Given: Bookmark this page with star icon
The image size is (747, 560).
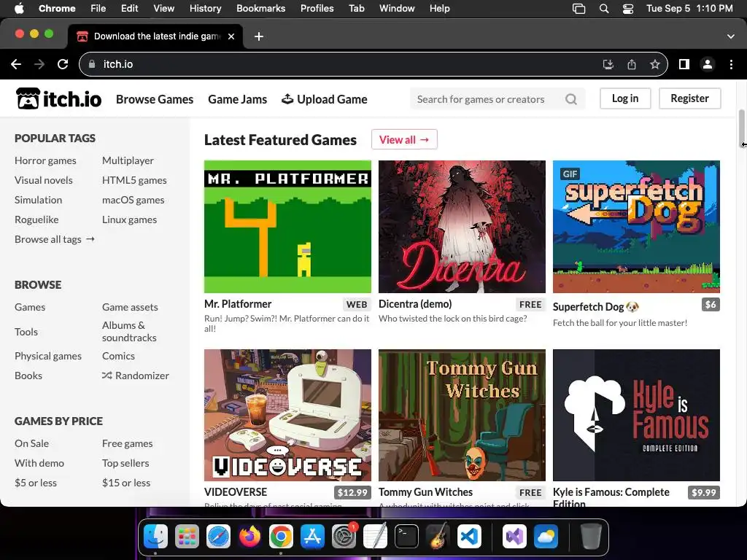Looking at the screenshot, I should 655,64.
